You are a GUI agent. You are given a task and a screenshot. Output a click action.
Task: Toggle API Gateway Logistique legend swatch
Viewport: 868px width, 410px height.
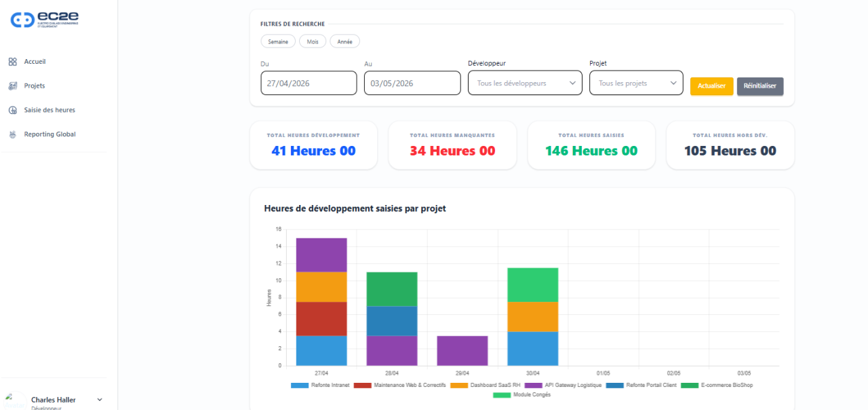coord(533,385)
